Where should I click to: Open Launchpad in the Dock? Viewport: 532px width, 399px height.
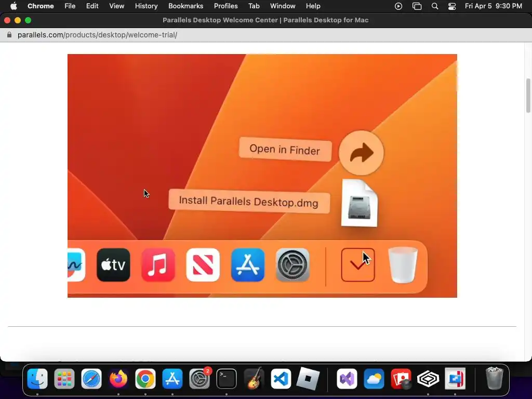[x=64, y=379]
